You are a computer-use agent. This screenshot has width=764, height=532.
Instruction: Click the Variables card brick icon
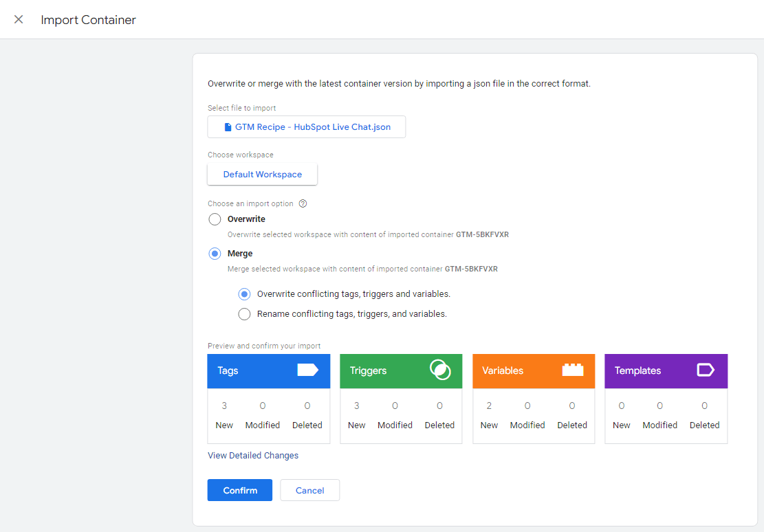(573, 370)
